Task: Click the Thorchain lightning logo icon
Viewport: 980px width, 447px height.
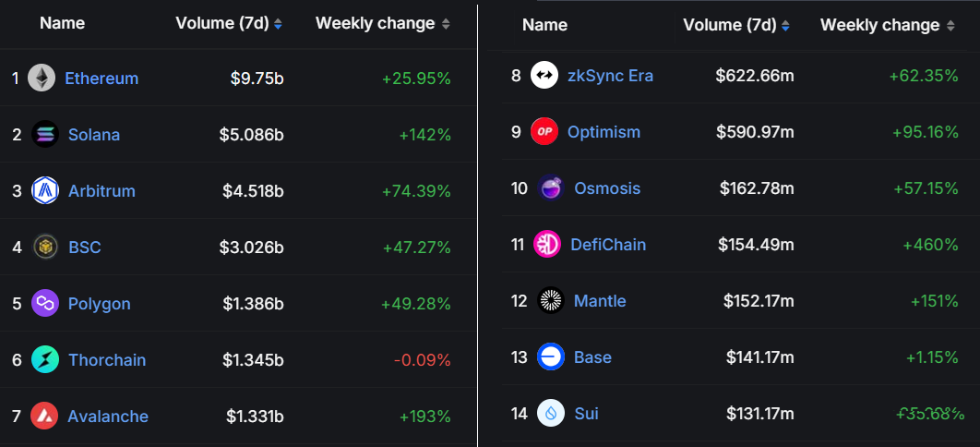Action: [x=45, y=360]
